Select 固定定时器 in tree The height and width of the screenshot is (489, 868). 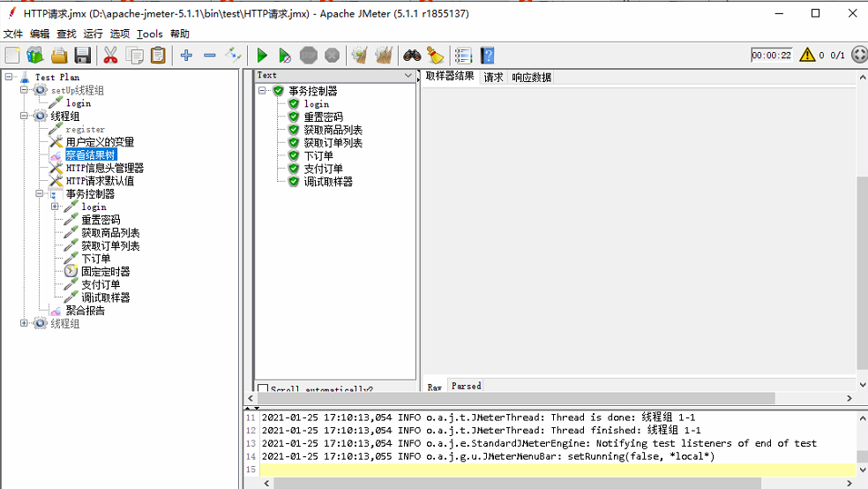coord(105,271)
